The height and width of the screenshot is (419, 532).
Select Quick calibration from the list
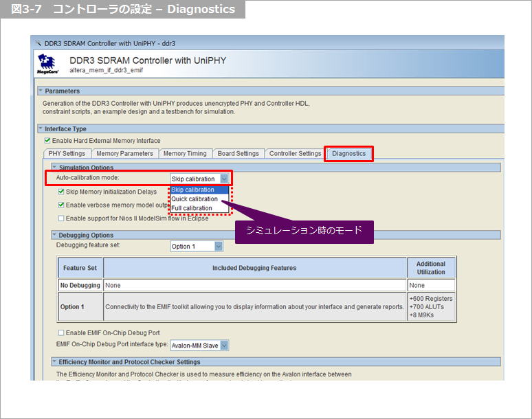click(195, 199)
